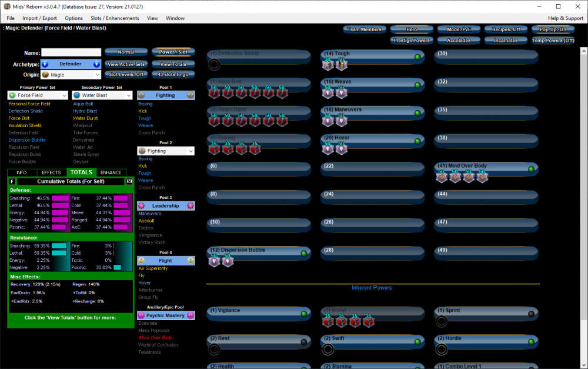Click the last enhancement icon under Mind Over Body
This screenshot has width=588, height=369.
click(x=483, y=177)
